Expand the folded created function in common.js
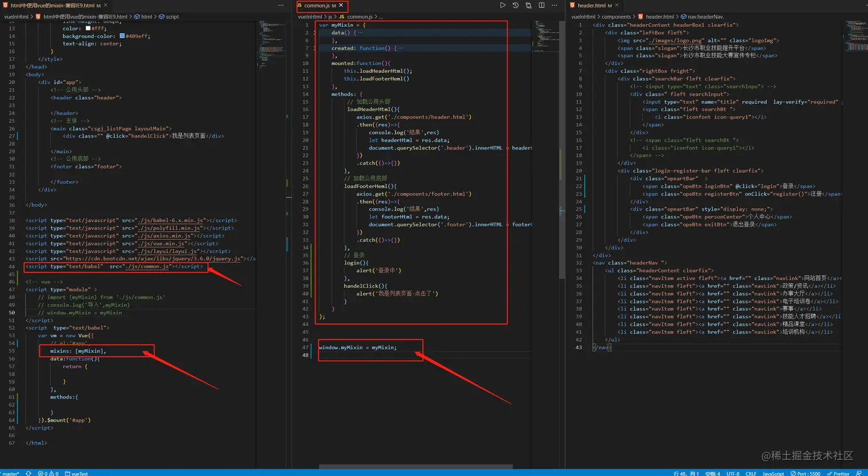Screen dimensions: 868x476 coord(315,48)
